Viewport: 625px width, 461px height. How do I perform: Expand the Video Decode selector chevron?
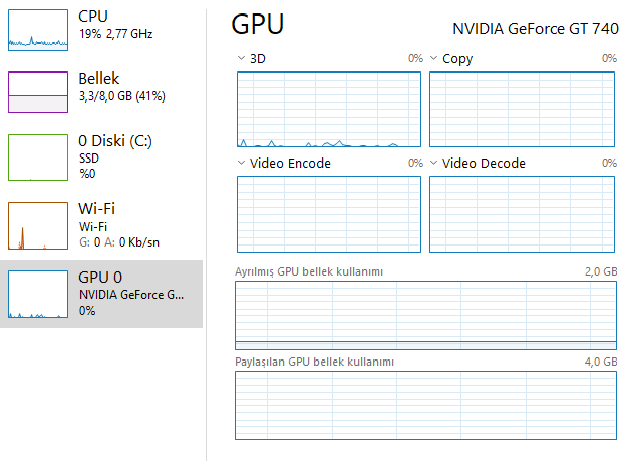coord(434,163)
